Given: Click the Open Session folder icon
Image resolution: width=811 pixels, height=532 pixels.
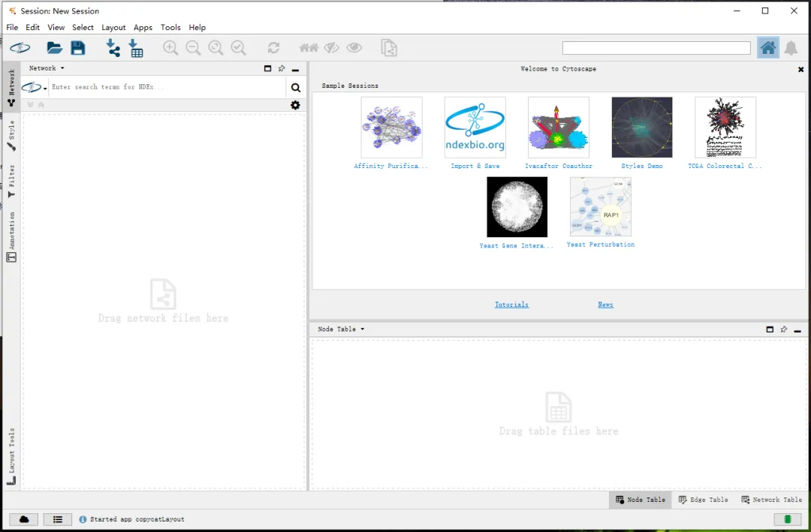Looking at the screenshot, I should 54,48.
